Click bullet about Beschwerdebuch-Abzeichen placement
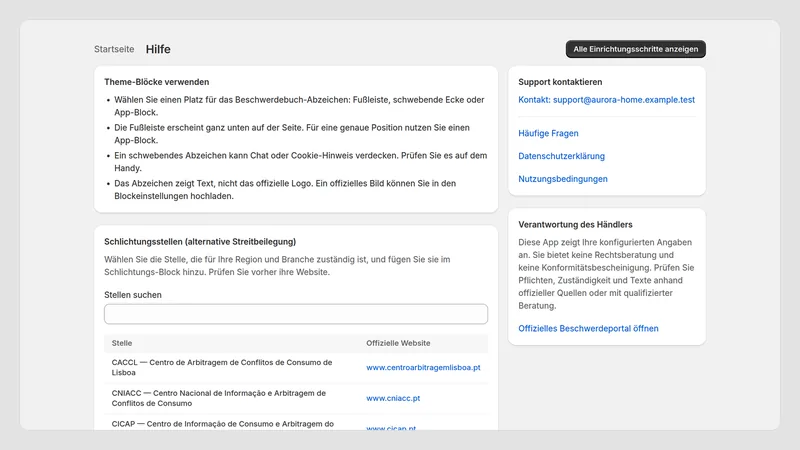800x450 pixels. [x=299, y=106]
